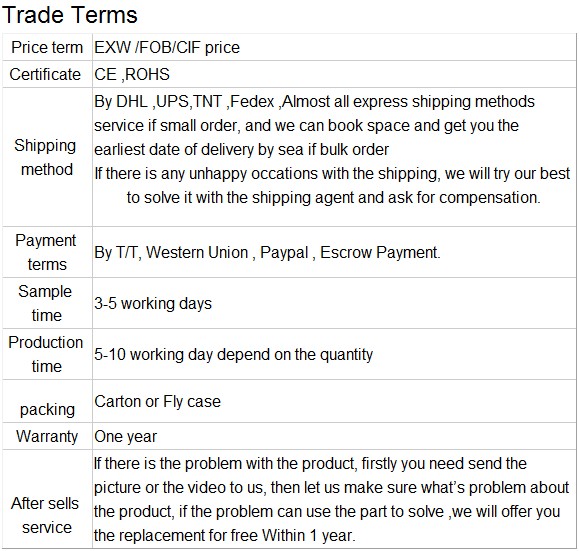Click the CE ,ROHS cell text
Screen dimensions: 579x551
pos(132,74)
